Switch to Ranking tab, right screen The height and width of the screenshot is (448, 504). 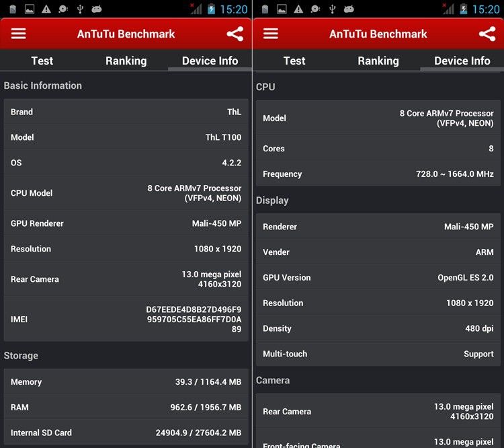tap(378, 61)
